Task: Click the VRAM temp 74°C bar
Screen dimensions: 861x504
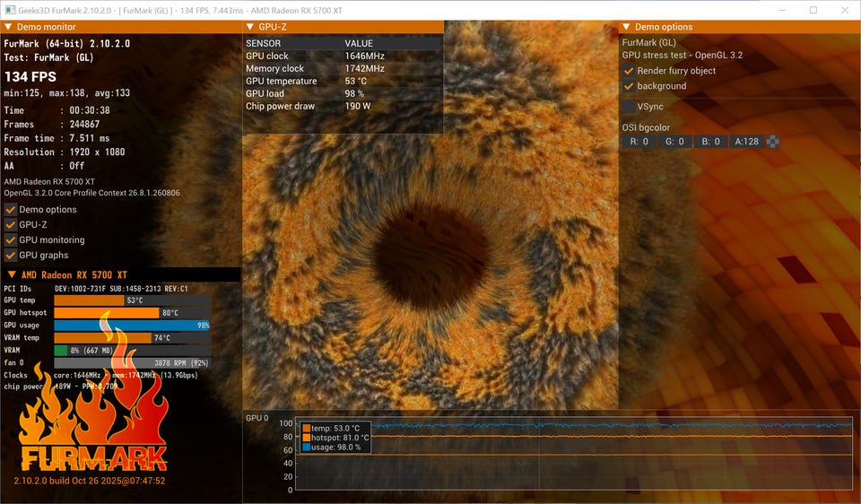Action: pyautogui.click(x=133, y=338)
